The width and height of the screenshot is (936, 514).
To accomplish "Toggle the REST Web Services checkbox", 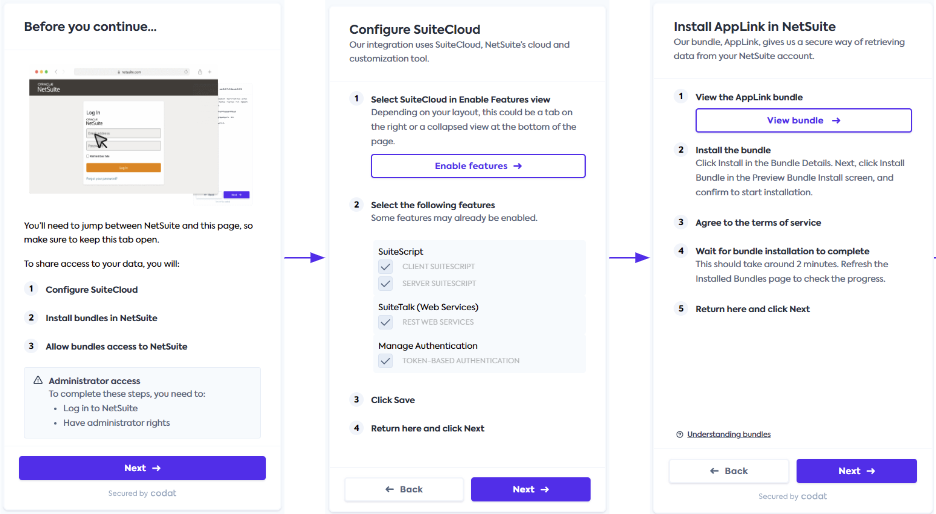I will click(385, 322).
